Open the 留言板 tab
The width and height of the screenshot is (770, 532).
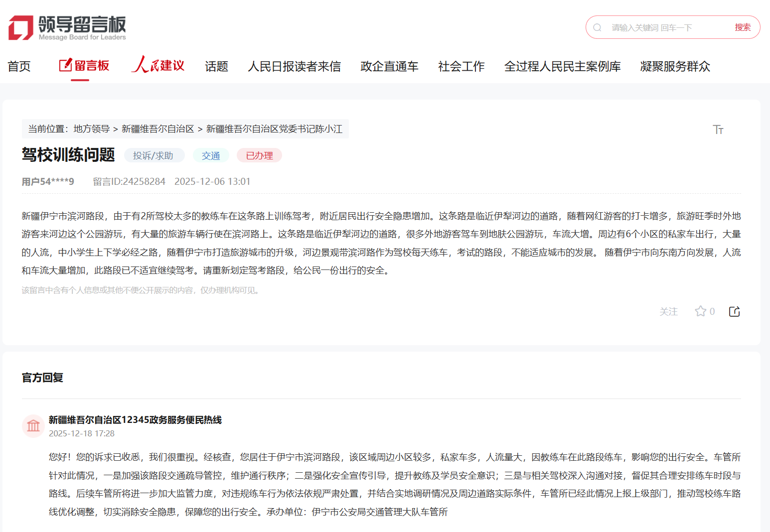pyautogui.click(x=84, y=66)
